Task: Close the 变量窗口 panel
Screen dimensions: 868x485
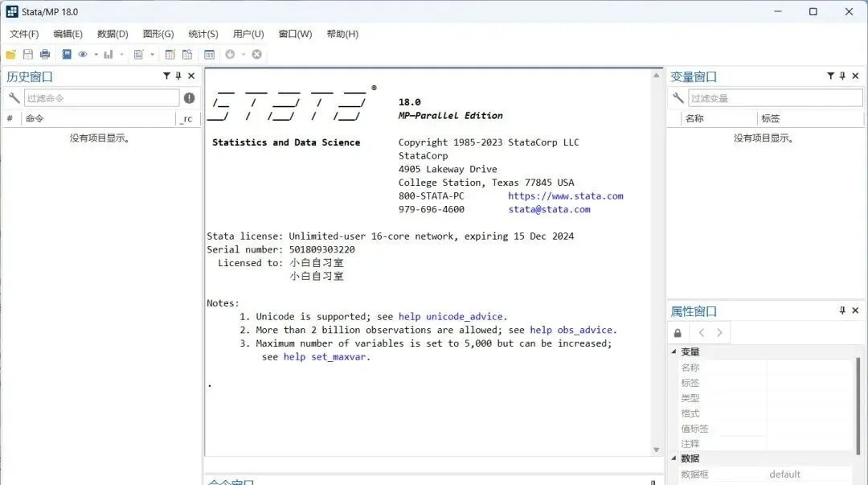Action: tap(855, 76)
